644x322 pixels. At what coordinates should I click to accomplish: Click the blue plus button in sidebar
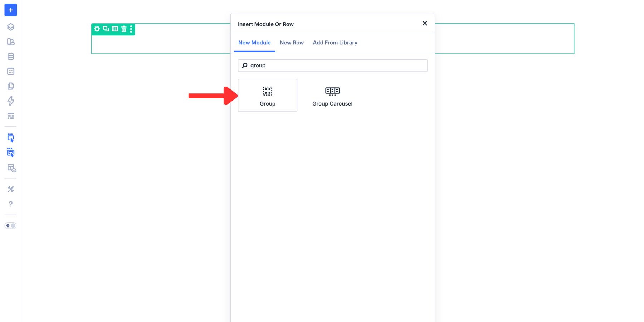click(x=11, y=10)
